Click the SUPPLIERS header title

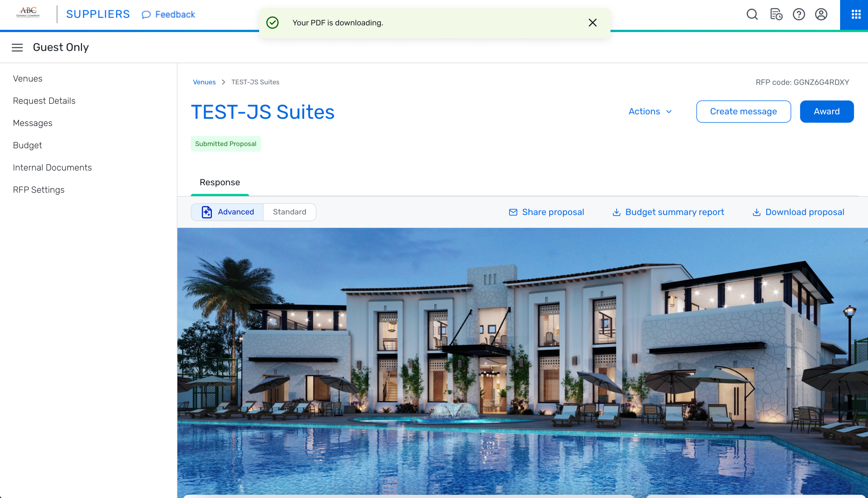point(98,14)
